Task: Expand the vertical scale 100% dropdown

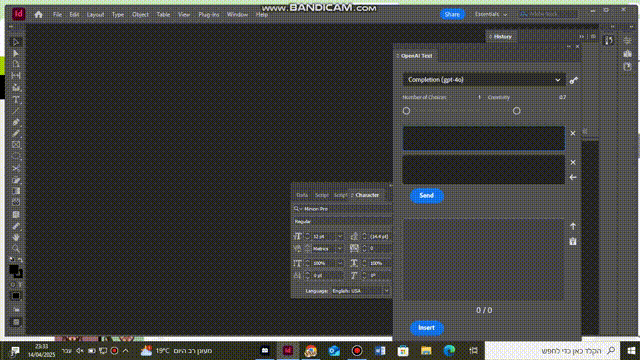Action: [340, 263]
